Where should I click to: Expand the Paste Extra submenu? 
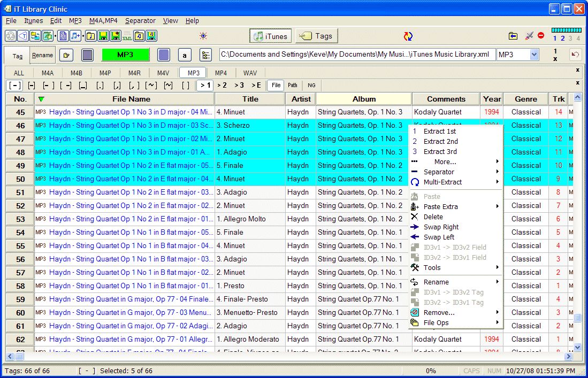456,206
